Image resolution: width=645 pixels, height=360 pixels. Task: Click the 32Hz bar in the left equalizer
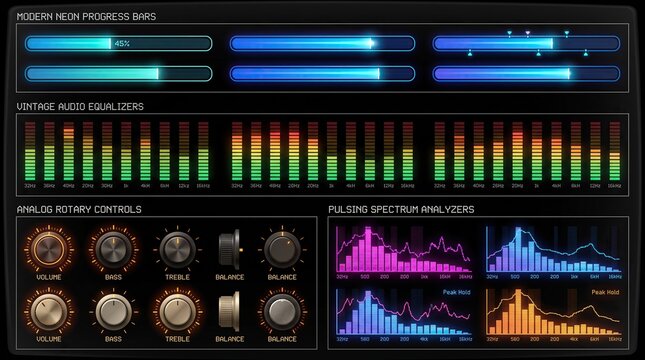[30, 151]
